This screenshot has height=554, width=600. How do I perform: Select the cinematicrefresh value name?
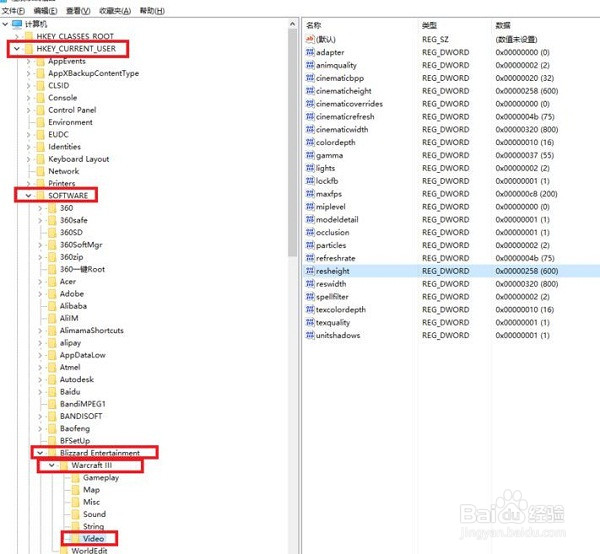tap(345, 116)
